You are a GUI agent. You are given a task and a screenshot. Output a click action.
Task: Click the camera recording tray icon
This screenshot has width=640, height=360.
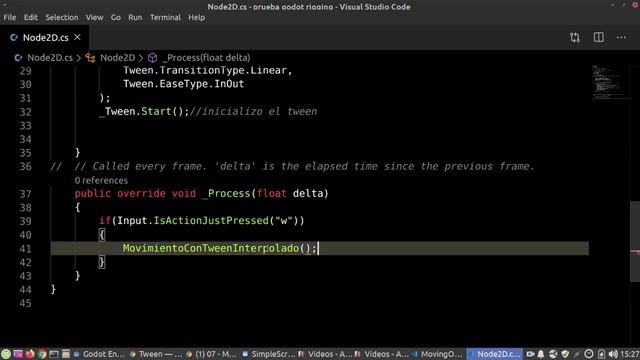[x=530, y=354]
